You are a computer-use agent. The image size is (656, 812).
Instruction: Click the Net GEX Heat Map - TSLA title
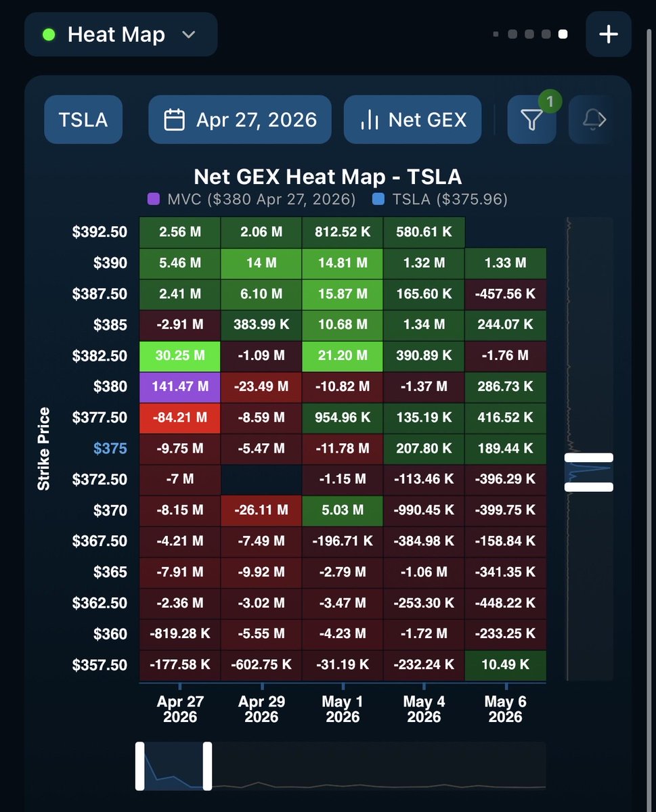click(x=328, y=177)
